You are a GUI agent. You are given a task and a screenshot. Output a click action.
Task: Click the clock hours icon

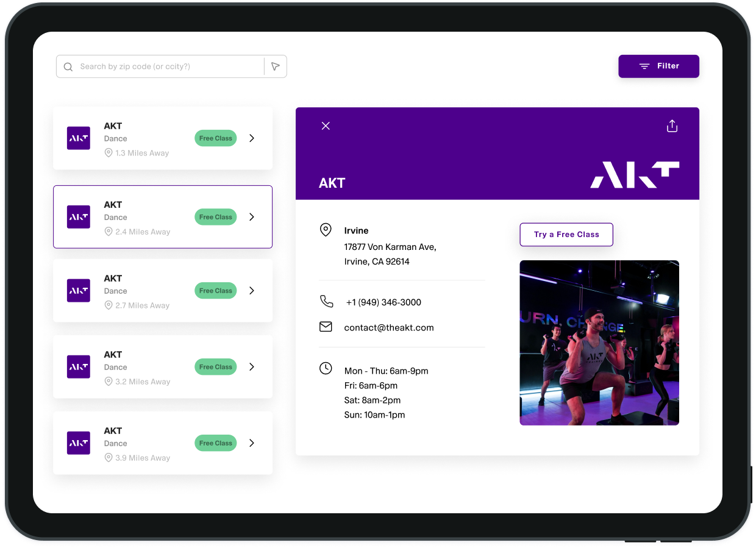click(x=326, y=368)
